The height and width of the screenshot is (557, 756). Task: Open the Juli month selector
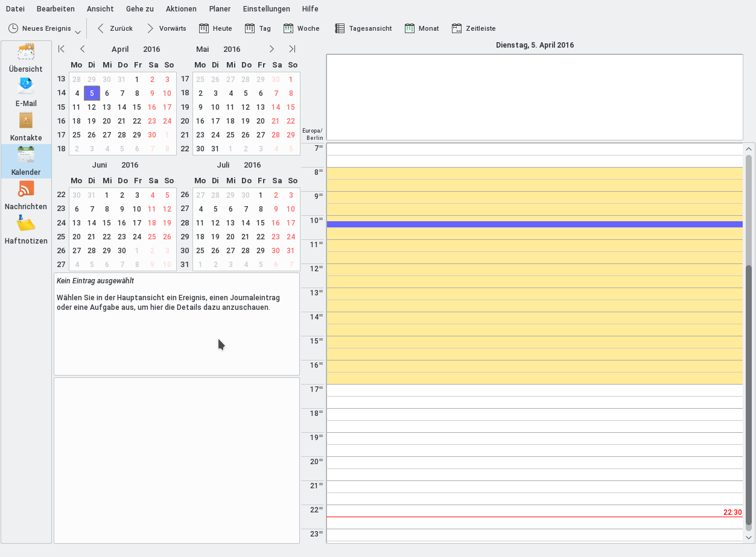pyautogui.click(x=223, y=165)
